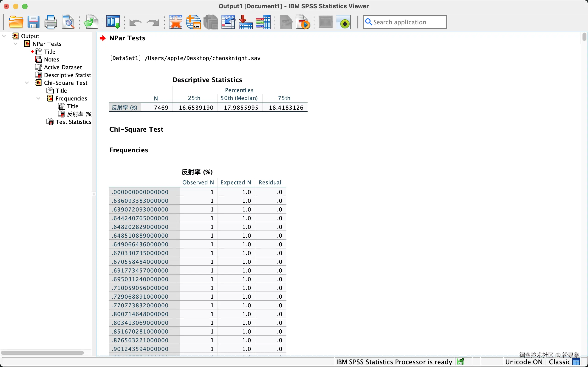Collapse the NPar Tests tree node
Screen dimensions: 588x367
15,44
